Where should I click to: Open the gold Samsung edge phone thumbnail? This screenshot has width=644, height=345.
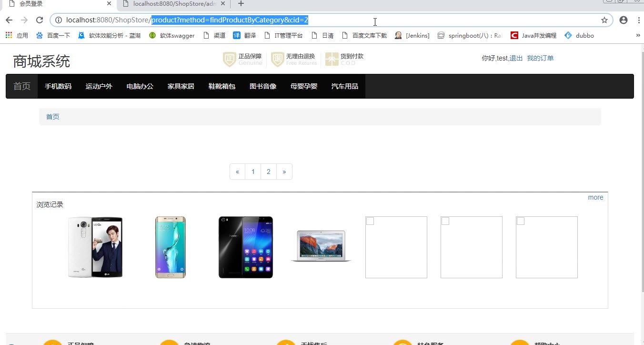(x=171, y=247)
